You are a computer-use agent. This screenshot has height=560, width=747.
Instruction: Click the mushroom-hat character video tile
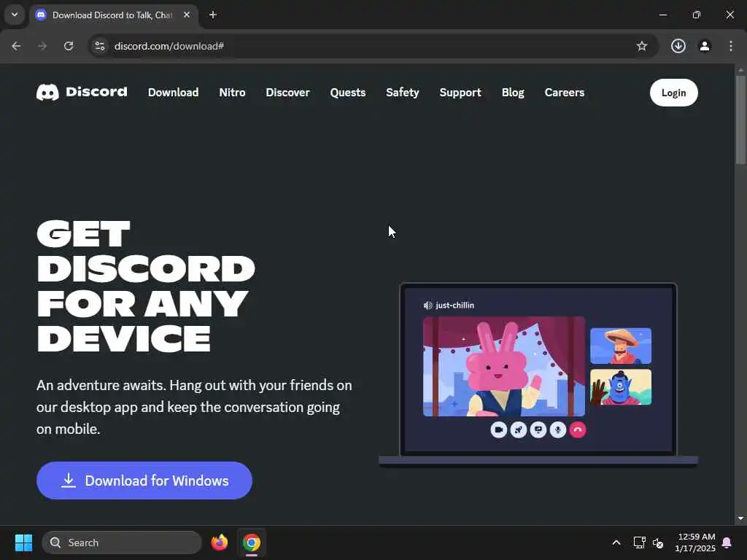pos(621,346)
